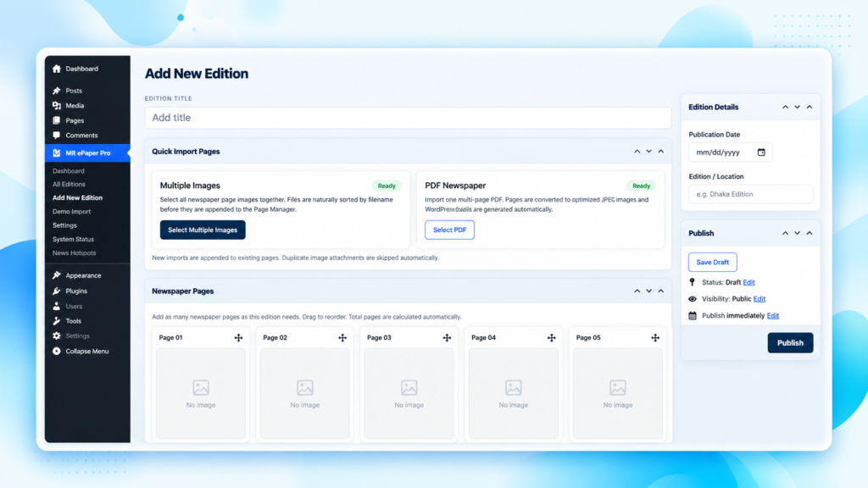Click the drag handle icon on Page 02
Screen dimensions: 868x488
[342, 337]
